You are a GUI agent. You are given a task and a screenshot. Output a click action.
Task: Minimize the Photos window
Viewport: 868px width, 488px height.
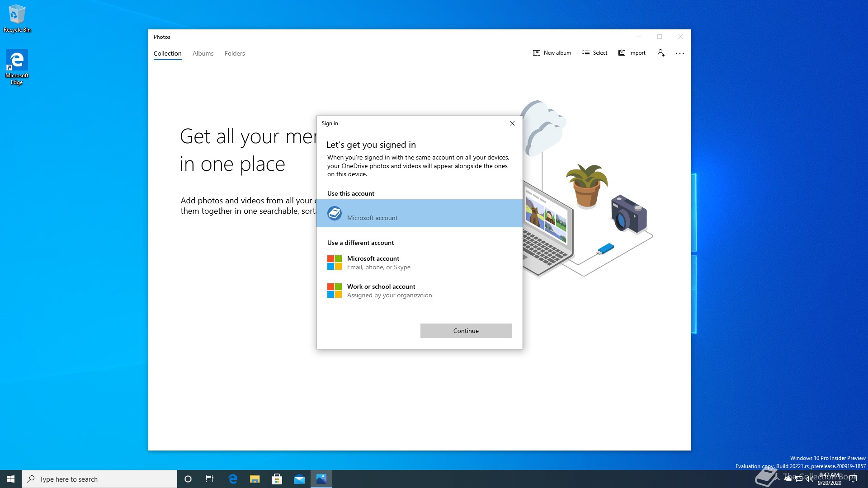[x=639, y=37]
